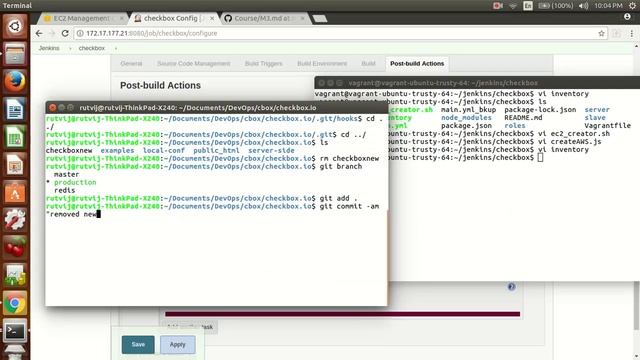Close the EC2 Management tab
The height and width of the screenshot is (360, 640).
(x=122, y=18)
